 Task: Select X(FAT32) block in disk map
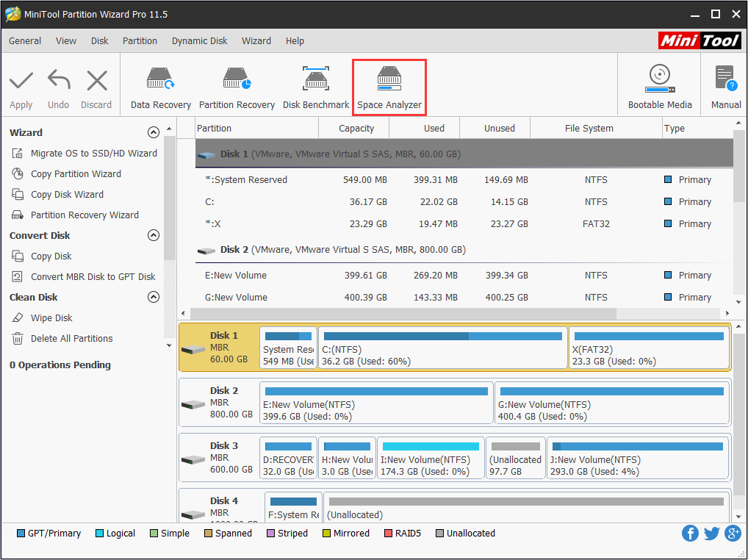(648, 348)
